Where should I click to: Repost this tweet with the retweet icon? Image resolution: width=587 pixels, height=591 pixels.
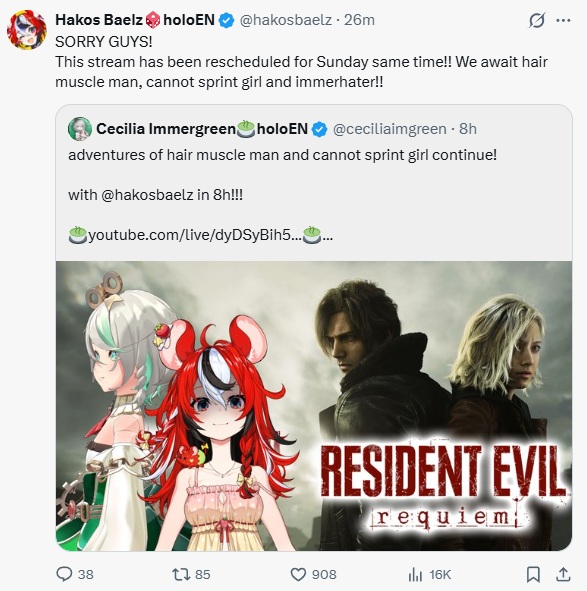[179, 574]
